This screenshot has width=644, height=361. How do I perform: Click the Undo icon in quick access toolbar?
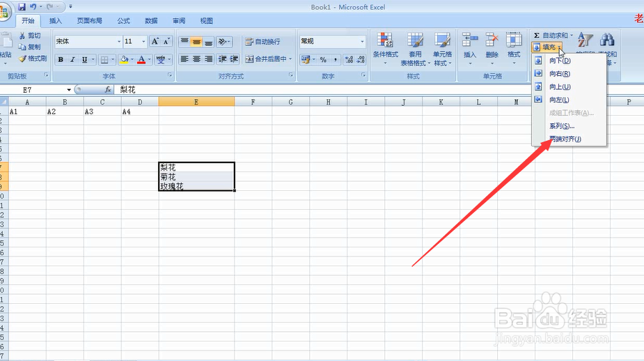coord(33,6)
